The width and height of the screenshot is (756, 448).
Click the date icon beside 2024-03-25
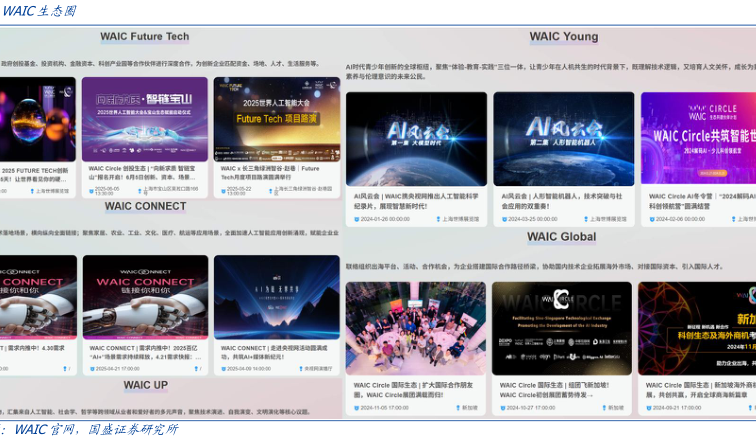[504, 219]
